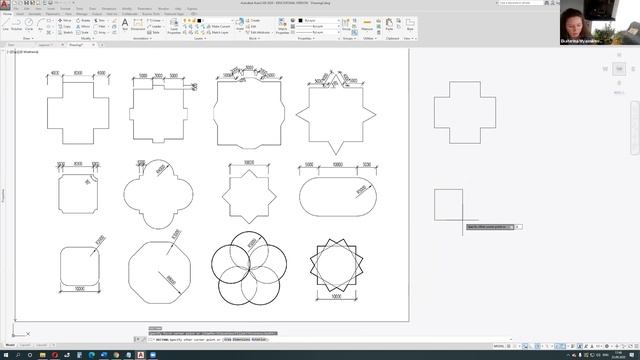640x360 pixels.
Task: Open the Linear dimension dropdown
Action: (x=163, y=20)
